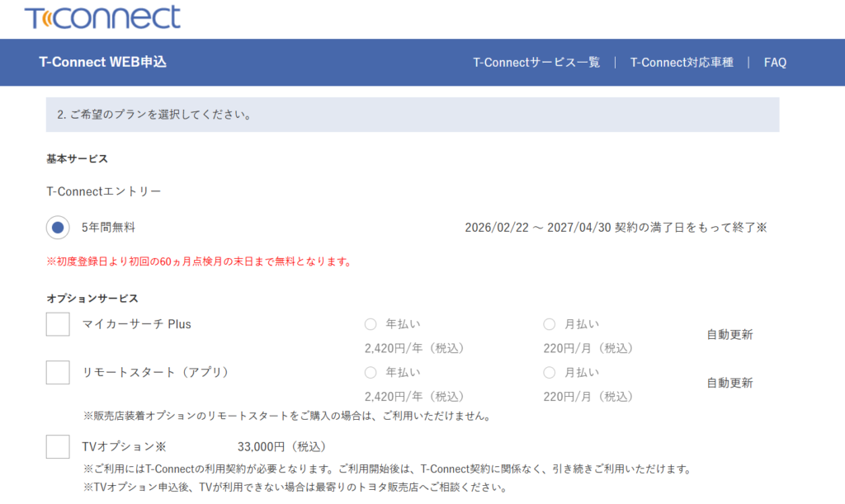The image size is (845, 504).
Task: Check the マイカーサーチ Plus checkbox
Action: (58, 324)
